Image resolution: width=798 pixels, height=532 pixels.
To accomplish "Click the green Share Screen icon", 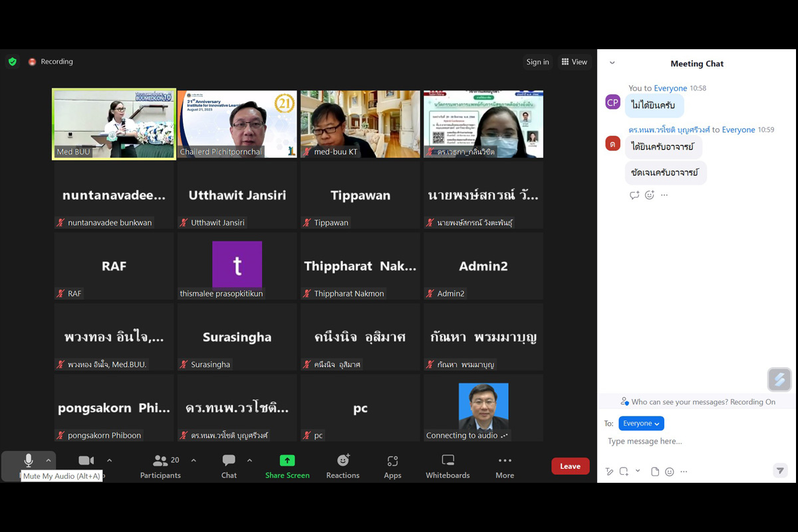I will coord(287,460).
